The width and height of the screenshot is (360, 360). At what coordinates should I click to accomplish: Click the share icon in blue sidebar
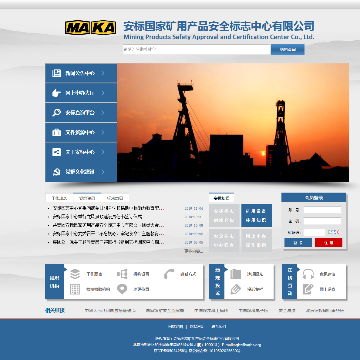click(56, 152)
